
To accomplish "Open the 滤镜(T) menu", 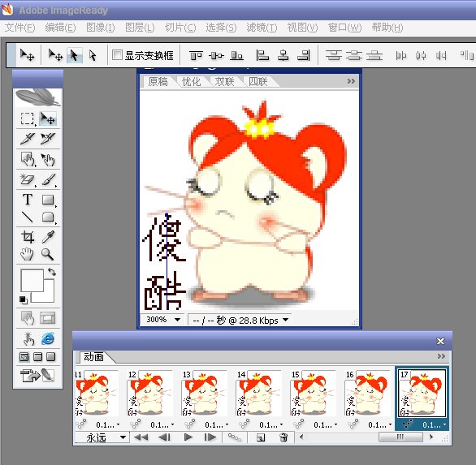I will click(x=262, y=28).
